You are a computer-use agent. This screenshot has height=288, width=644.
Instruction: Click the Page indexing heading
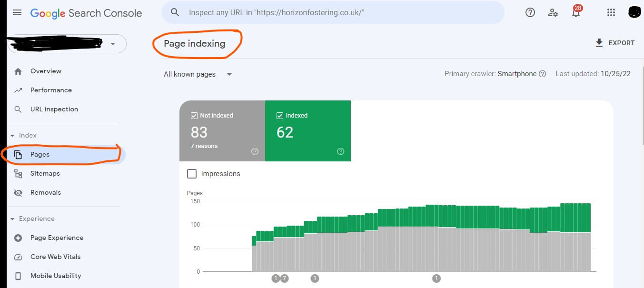[195, 43]
